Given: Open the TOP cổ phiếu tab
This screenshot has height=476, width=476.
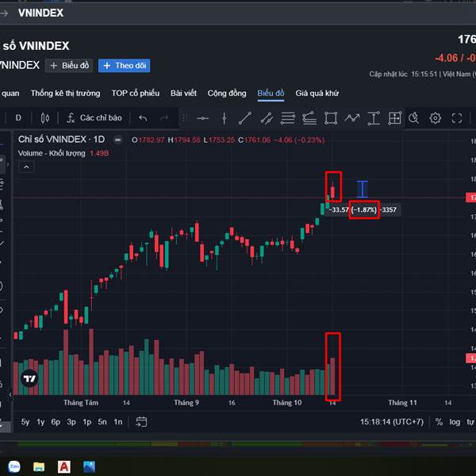Looking at the screenshot, I should pyautogui.click(x=136, y=93).
